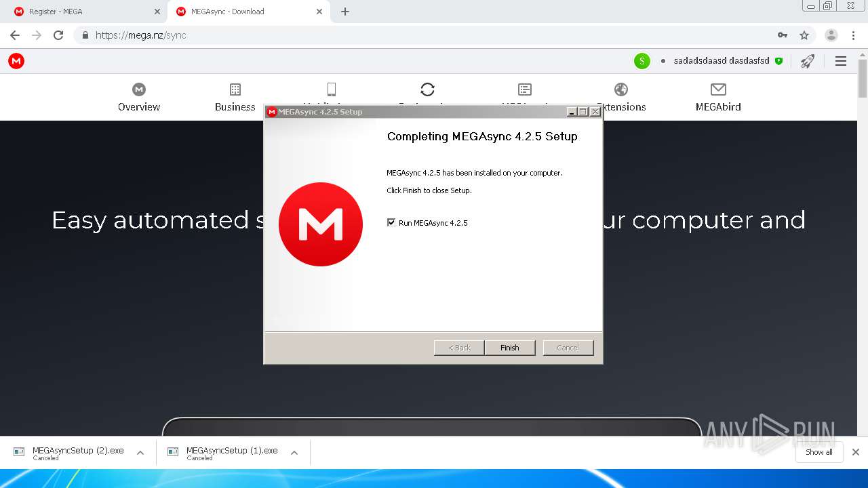The height and width of the screenshot is (488, 868).
Task: Select the MEGAsync - Download tab
Action: click(249, 12)
